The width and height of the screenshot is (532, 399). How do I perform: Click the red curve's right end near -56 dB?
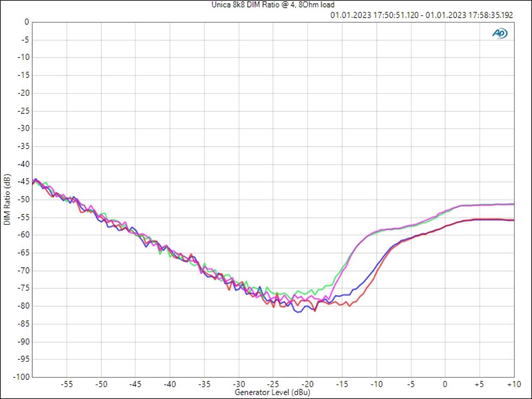(512, 220)
